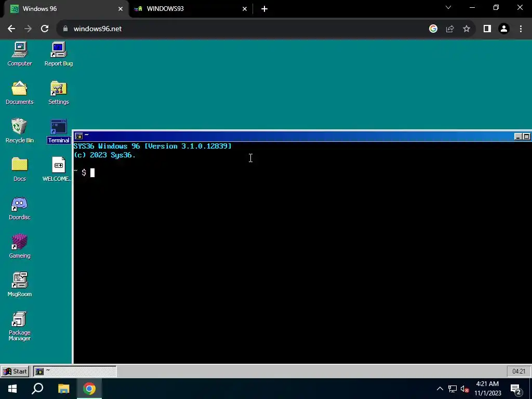Open the Chrome profile menu
The image size is (532, 399).
point(504,29)
